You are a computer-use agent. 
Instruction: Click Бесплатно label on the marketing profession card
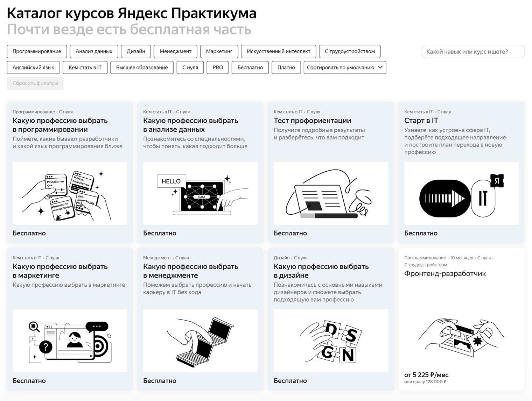[29, 381]
